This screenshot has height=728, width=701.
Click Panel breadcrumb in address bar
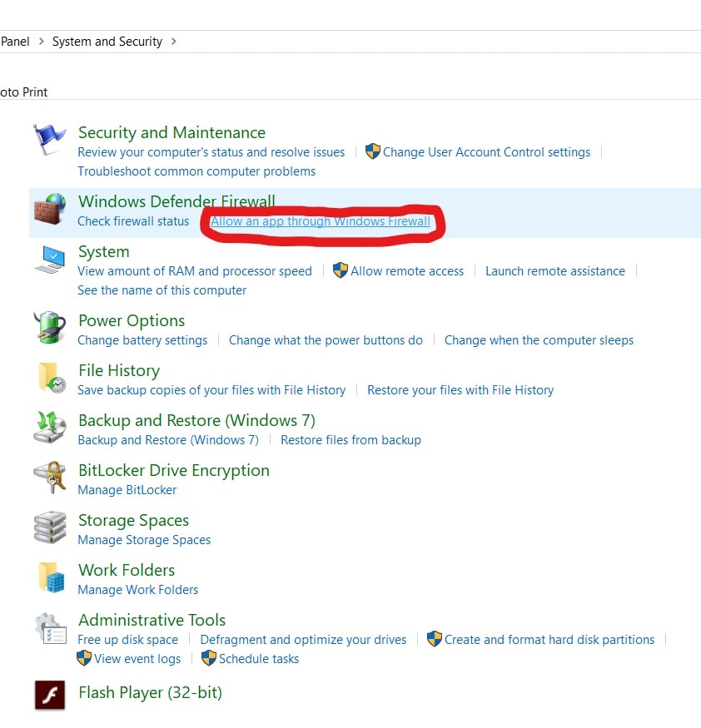pos(15,42)
